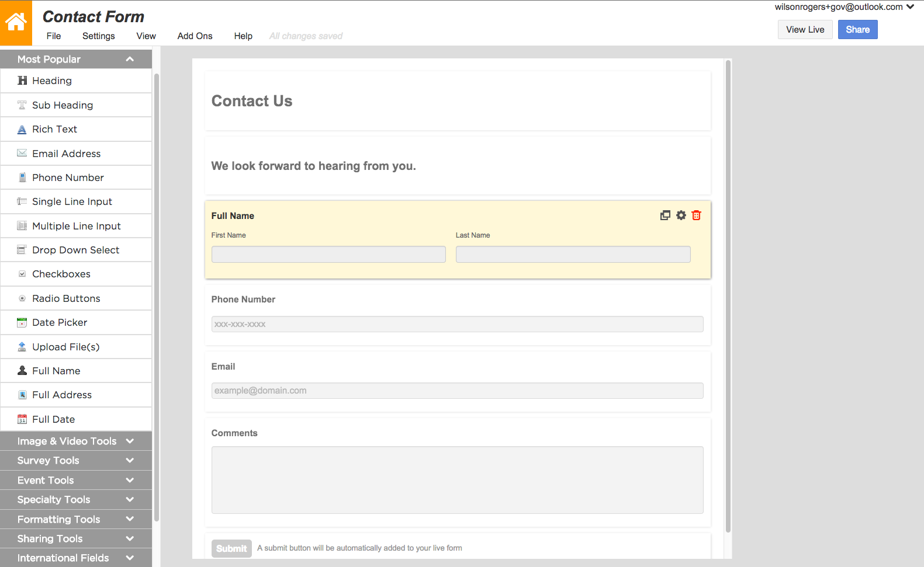Screen dimensions: 924x567
Task: Click the blue Share button
Action: [x=857, y=30]
